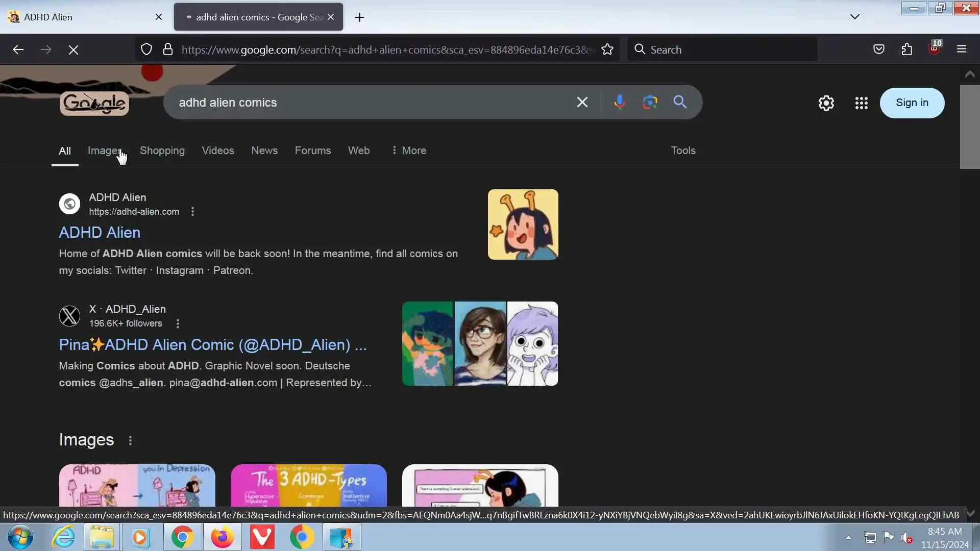Image resolution: width=980 pixels, height=551 pixels.
Task: Click the Sign in button
Action: [912, 103]
